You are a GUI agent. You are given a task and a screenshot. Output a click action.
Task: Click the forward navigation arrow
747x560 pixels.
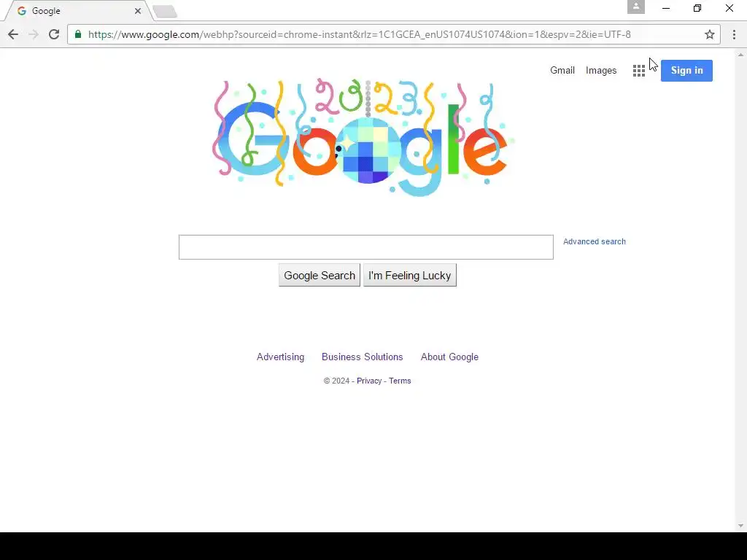click(34, 34)
